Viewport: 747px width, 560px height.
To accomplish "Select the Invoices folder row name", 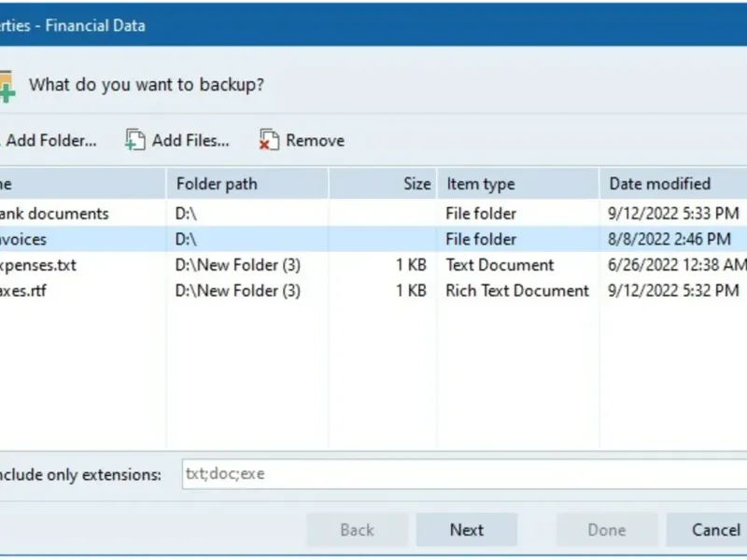I will (22, 239).
